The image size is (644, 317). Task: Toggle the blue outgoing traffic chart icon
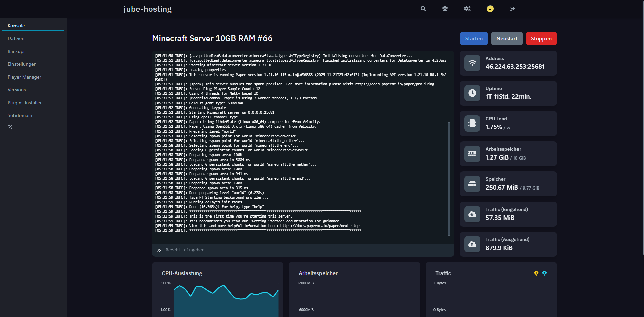point(544,273)
